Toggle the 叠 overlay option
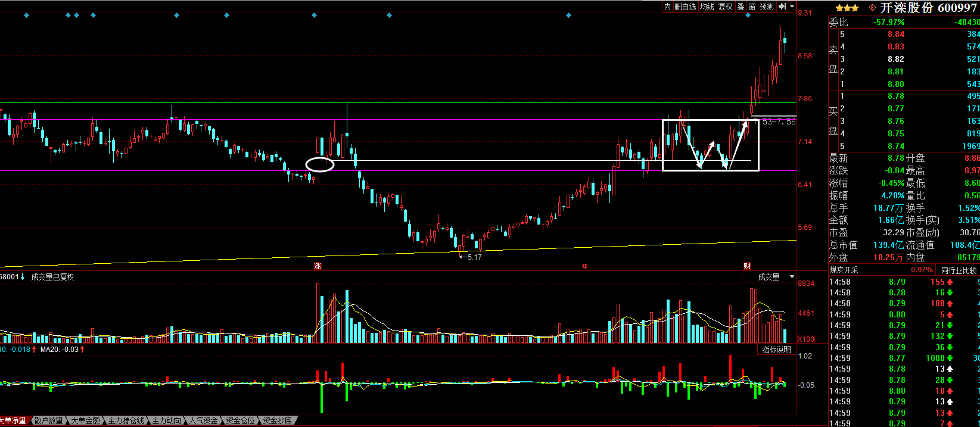Image resolution: width=980 pixels, height=427 pixels. (x=741, y=7)
